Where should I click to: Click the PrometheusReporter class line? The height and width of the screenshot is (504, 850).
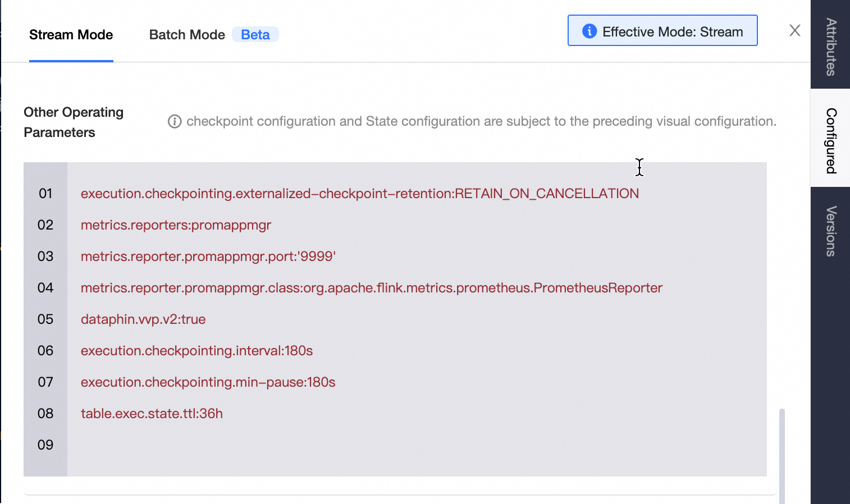pos(371,288)
